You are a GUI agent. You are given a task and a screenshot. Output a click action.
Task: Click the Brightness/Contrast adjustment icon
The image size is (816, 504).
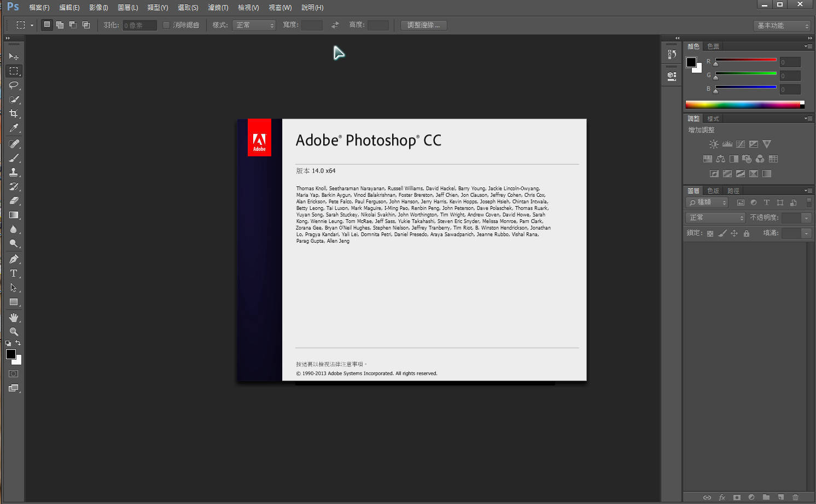click(x=714, y=144)
